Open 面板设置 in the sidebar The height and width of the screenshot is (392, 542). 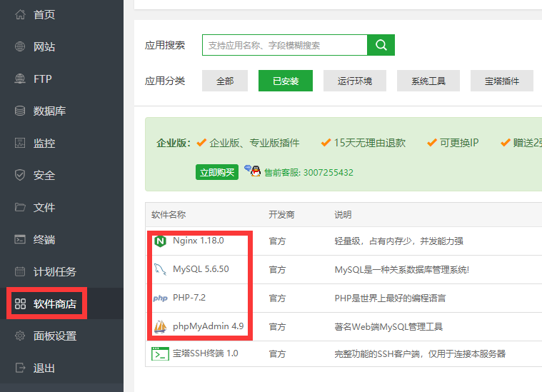click(x=54, y=336)
